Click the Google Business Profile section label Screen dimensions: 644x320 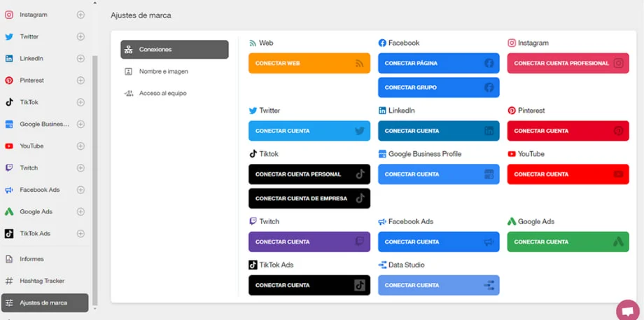coord(425,154)
